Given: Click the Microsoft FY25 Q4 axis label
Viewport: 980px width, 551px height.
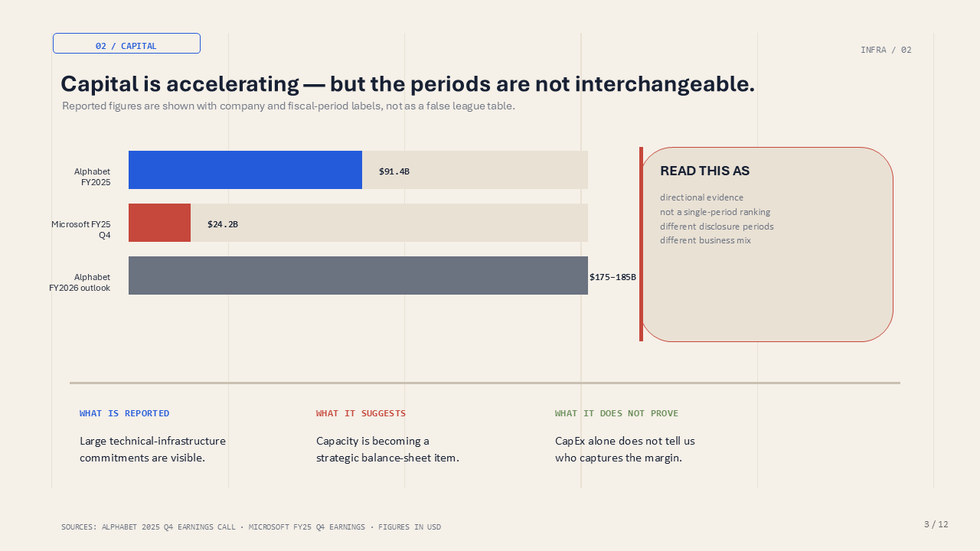Looking at the screenshot, I should 80,230.
